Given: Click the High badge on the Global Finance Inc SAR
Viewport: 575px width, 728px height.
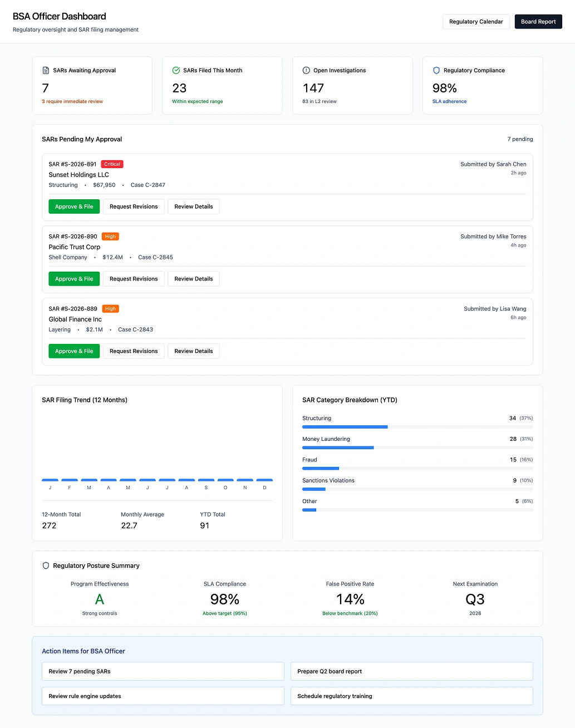Looking at the screenshot, I should pyautogui.click(x=110, y=308).
